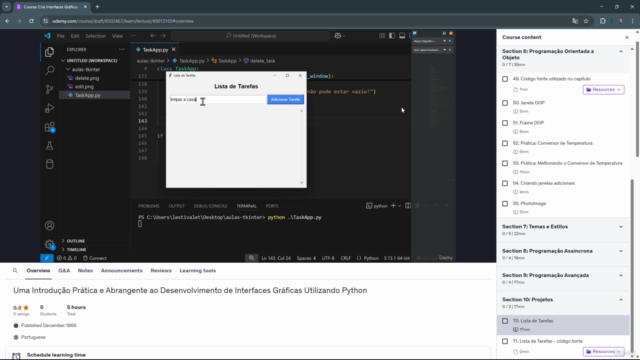Check lecture 54 Criando janelas adicionais checkbox
Screen dimensions: 640x360
coord(505,183)
